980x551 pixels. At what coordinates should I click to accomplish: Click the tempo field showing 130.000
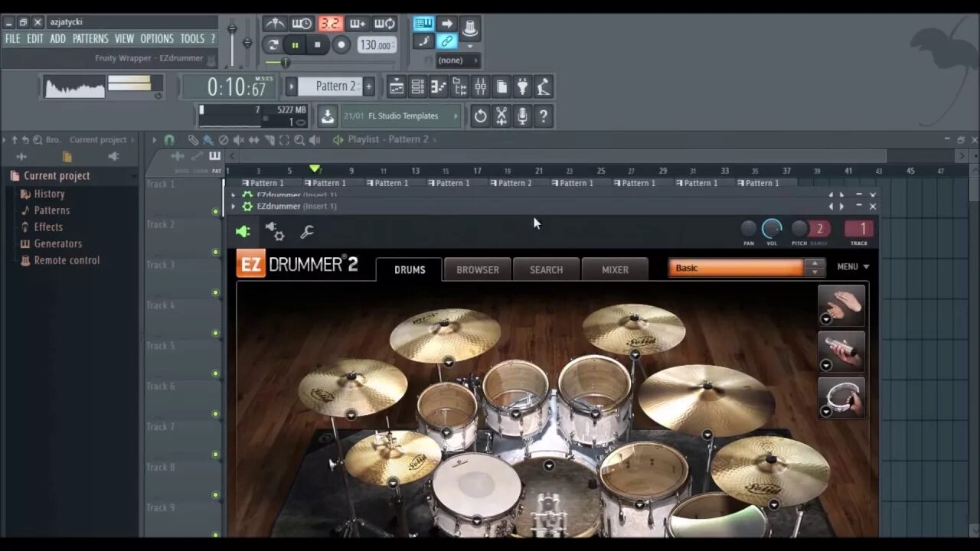[x=376, y=45]
